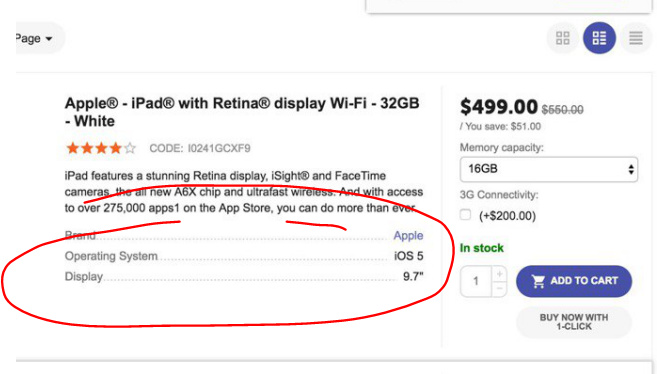
Task: Expand the Page dropdown arrow
Action: 49,39
